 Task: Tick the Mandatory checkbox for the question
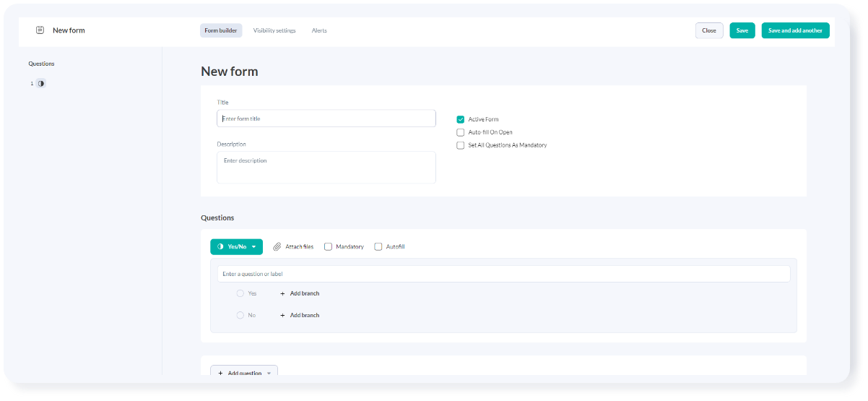328,247
